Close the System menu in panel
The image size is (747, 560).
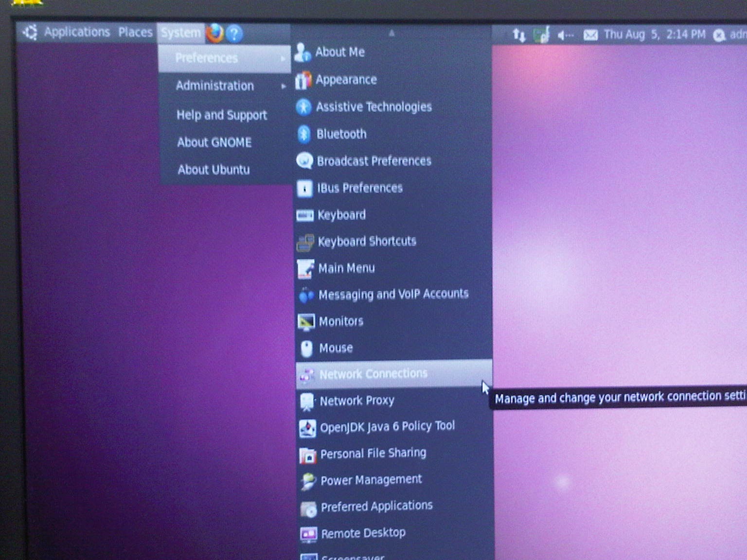click(x=181, y=33)
